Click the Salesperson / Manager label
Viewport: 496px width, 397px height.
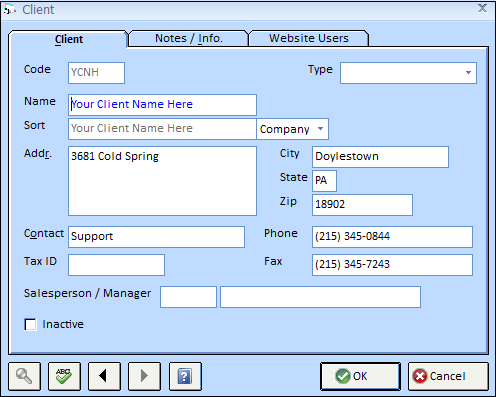(87, 293)
